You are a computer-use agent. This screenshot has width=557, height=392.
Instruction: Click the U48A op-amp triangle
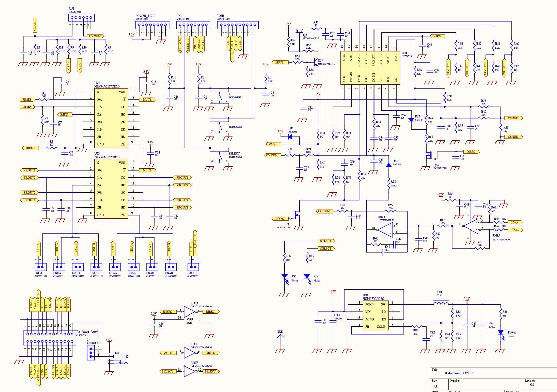[472, 226]
